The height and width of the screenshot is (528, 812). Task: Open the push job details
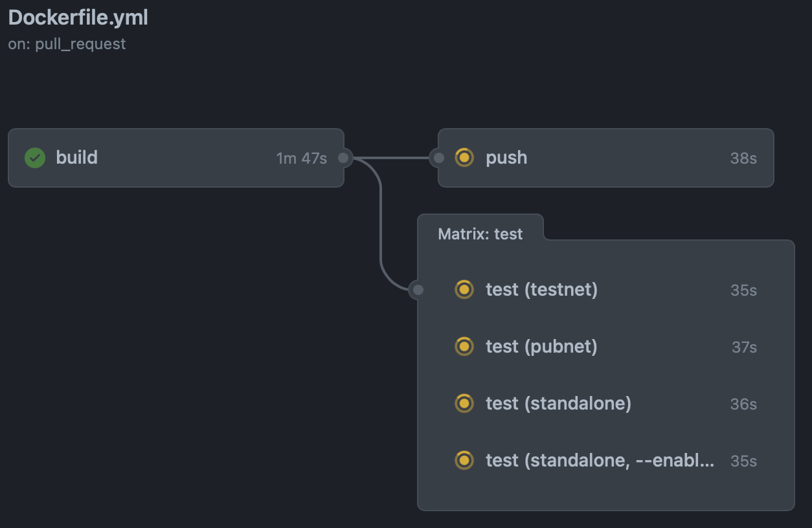click(x=506, y=158)
